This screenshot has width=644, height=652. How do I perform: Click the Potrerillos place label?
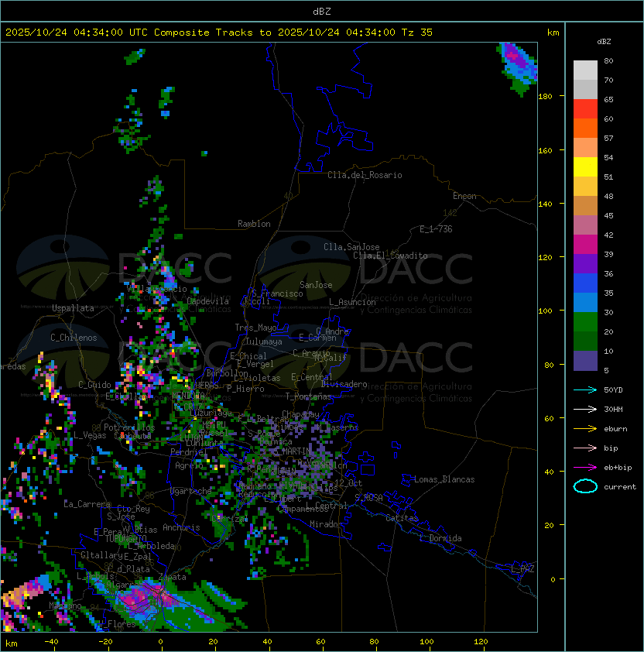(x=129, y=427)
